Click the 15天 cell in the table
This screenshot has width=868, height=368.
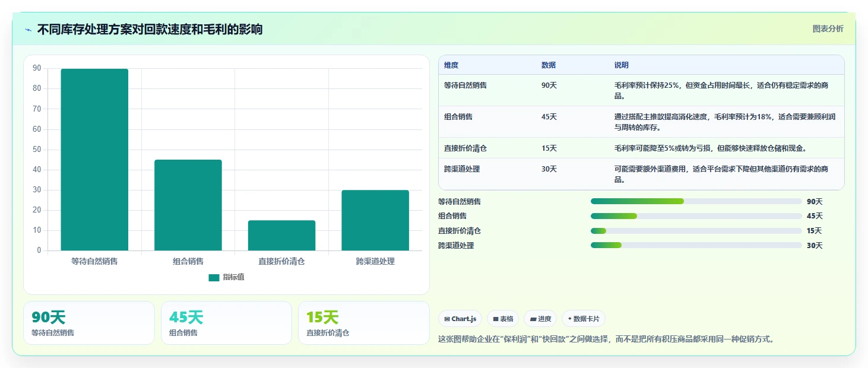point(549,148)
